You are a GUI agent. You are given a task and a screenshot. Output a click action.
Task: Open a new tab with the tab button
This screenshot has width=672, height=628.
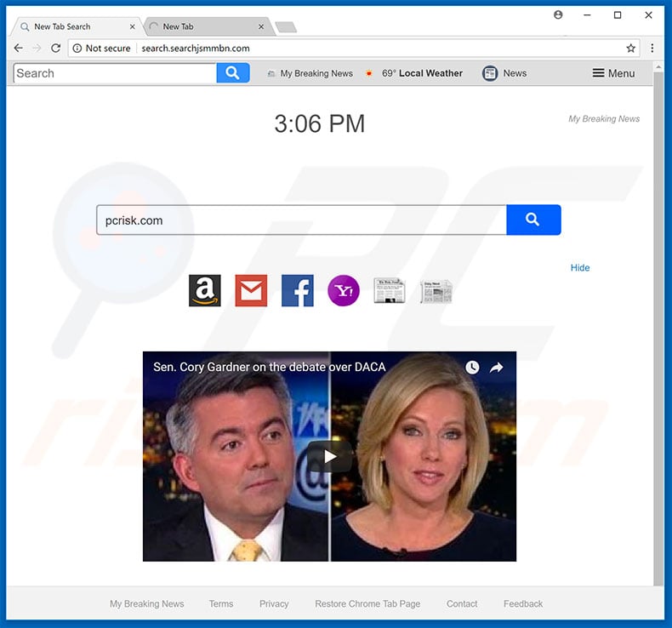[x=286, y=27]
